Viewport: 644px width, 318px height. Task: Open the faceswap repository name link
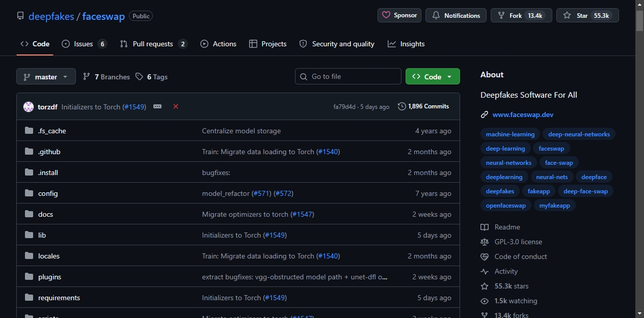coord(103,16)
